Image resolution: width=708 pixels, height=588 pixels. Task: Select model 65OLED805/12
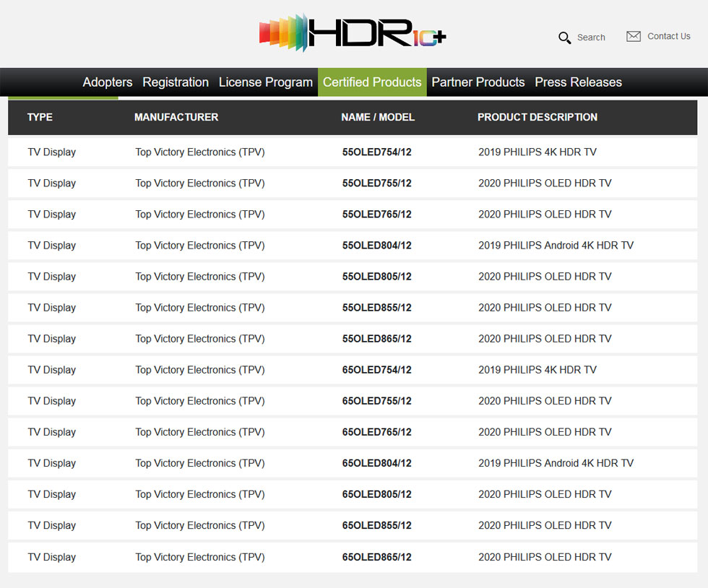point(376,495)
